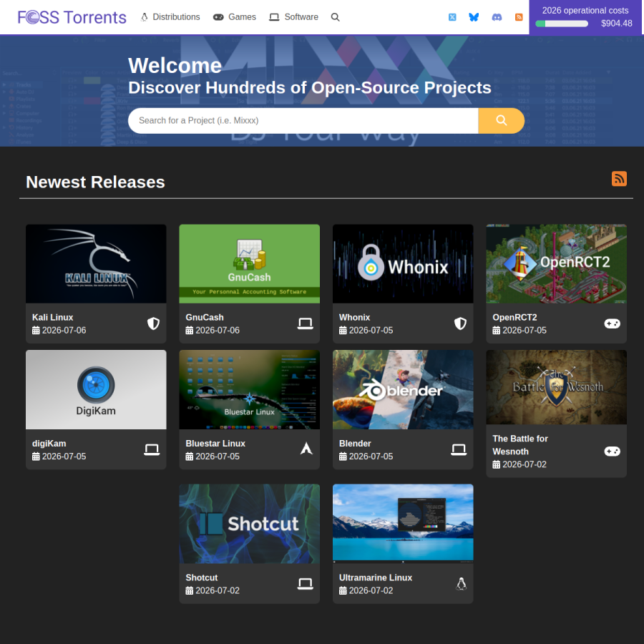The height and width of the screenshot is (644, 644).
Task: Open the DigiKam banner thumbnail
Action: pos(96,390)
